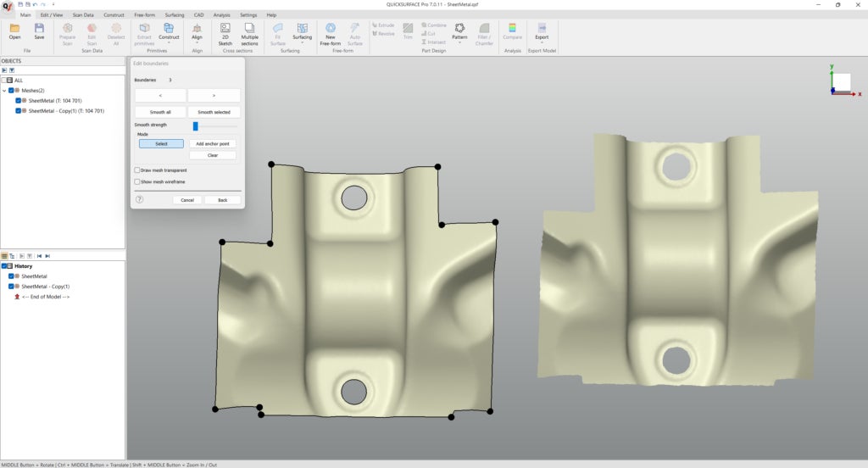Click the Revolve tool
Image resolution: width=868 pixels, height=468 pixels.
pos(384,34)
